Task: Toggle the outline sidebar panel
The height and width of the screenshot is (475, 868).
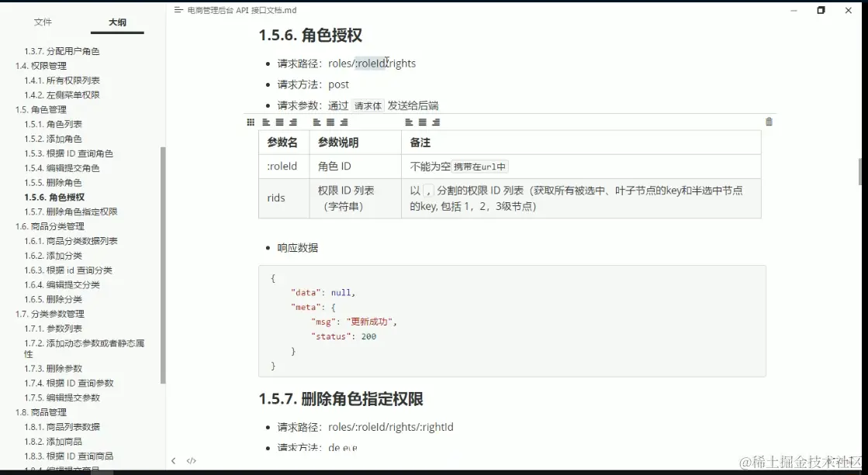Action: pyautogui.click(x=117, y=22)
